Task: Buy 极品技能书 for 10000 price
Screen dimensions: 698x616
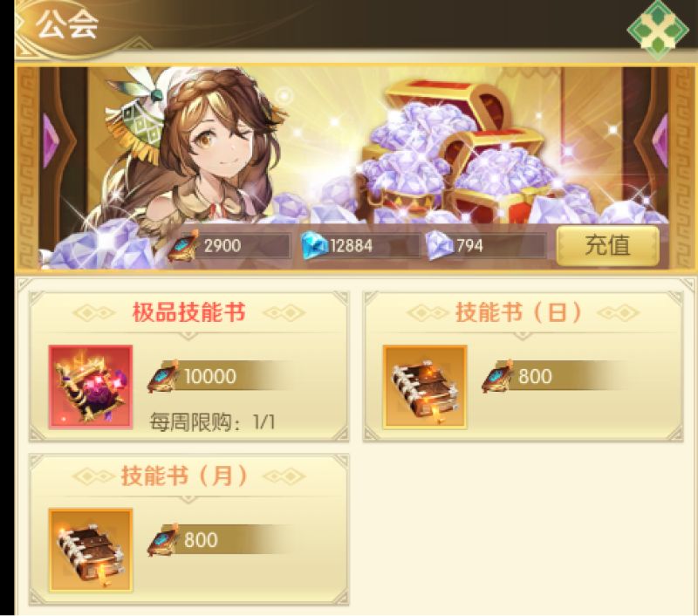Action: pyautogui.click(x=221, y=376)
